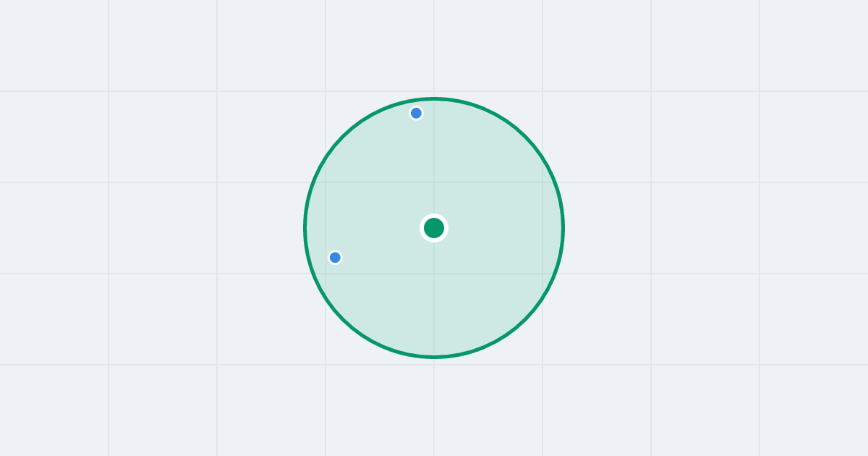This screenshot has width=868, height=456.
Task: Click the lower-right grid intersection inside the shaded circle
Action: [542, 274]
